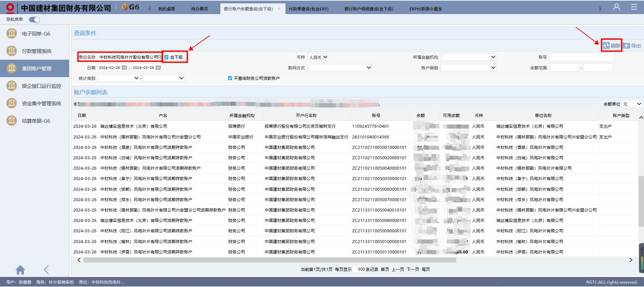
Task: Go to 尾页 in pagination
Action: pos(426,270)
